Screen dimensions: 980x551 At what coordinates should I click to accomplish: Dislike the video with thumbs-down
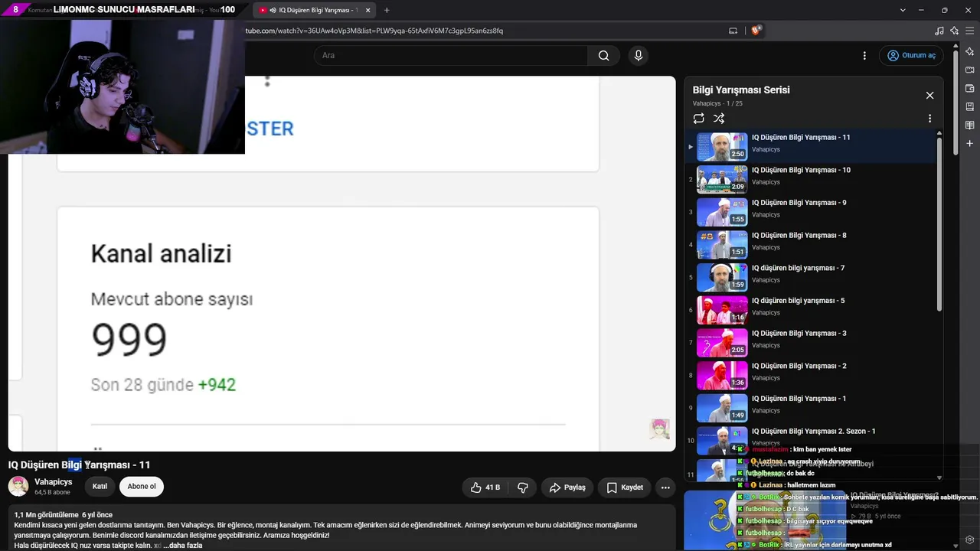523,487
